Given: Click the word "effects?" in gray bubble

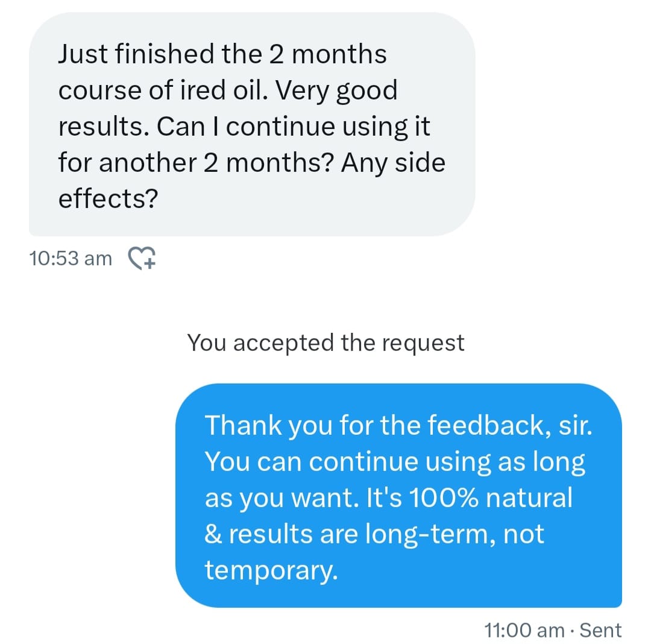Looking at the screenshot, I should (x=108, y=199).
